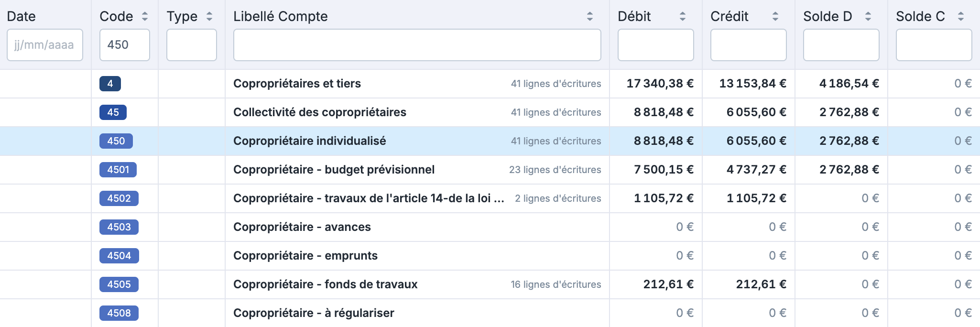Image resolution: width=980 pixels, height=327 pixels.
Task: Focus the Libellé Compte filter field
Action: click(417, 45)
